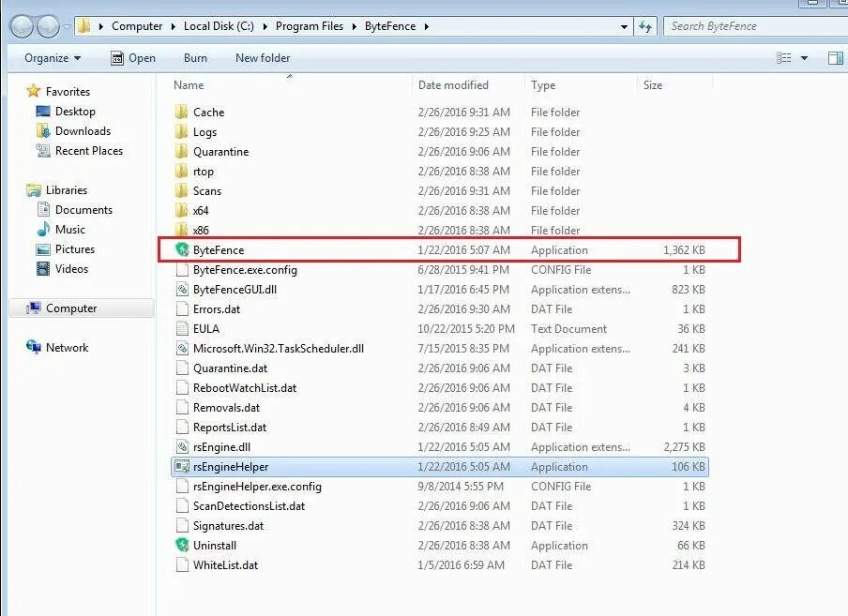
Task: Expand the arrow after Local Disk (C:) breadcrumb
Action: tap(265, 26)
